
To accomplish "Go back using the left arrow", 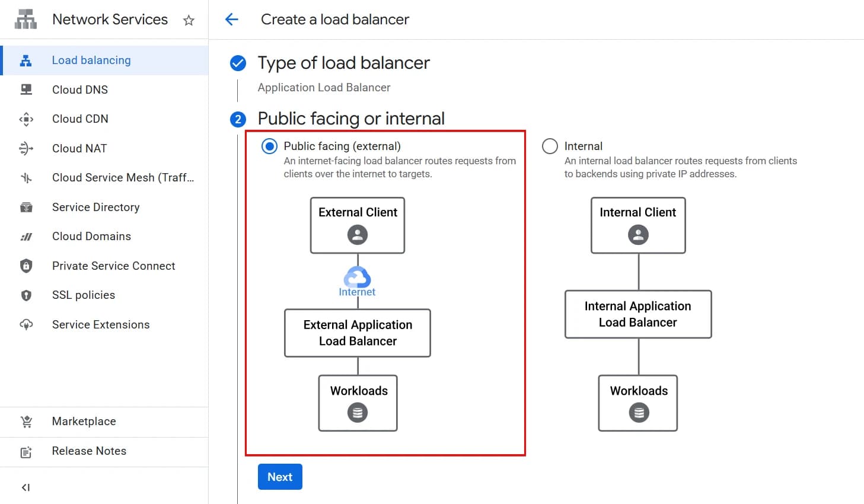I will pyautogui.click(x=232, y=20).
